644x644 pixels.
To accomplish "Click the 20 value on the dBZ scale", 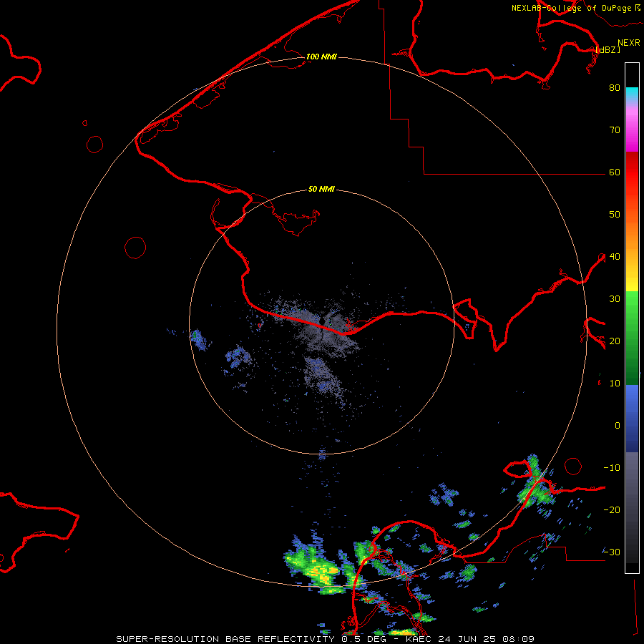I will coord(615,341).
